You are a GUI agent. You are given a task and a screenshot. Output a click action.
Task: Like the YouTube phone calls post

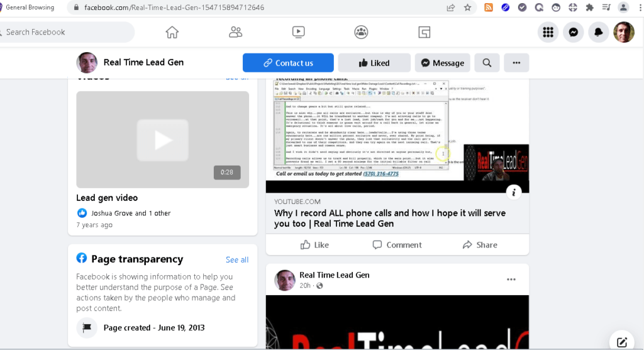(x=314, y=245)
